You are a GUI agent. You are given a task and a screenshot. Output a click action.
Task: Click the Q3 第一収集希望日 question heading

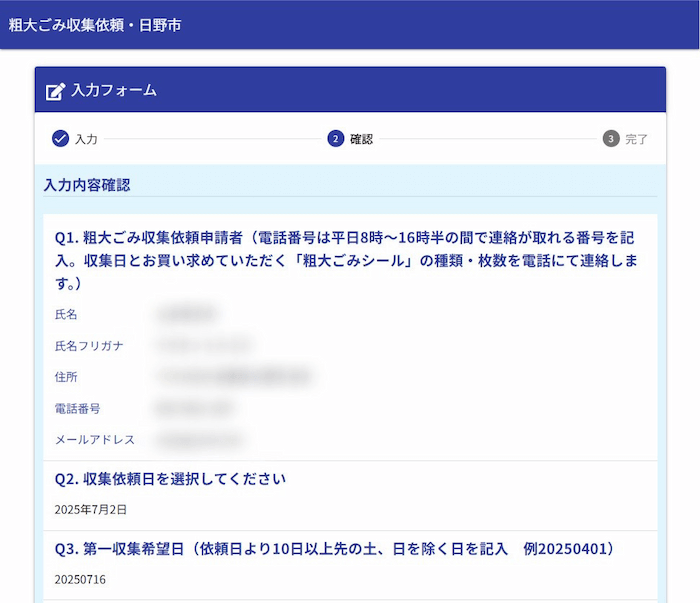pyautogui.click(x=334, y=549)
